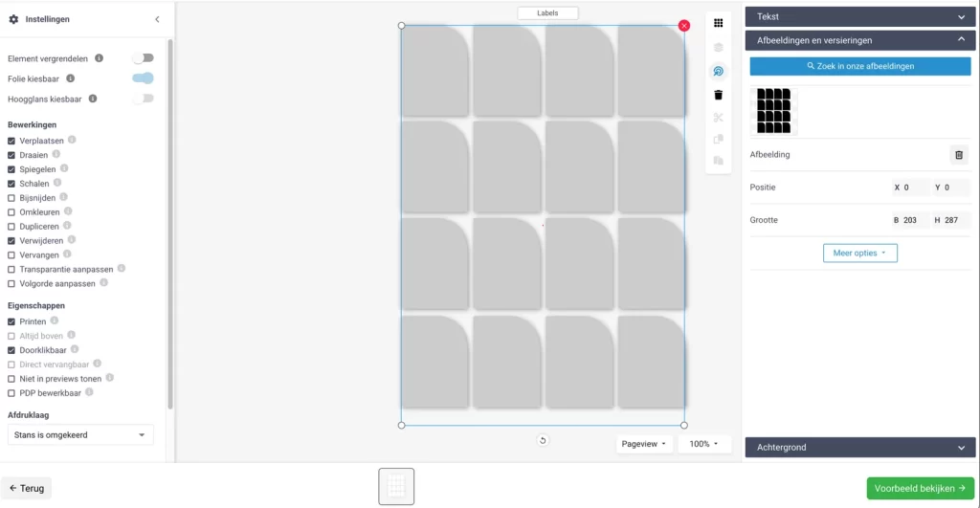Select the page thumbnail in the bottom bar
This screenshot has width=980, height=508.
click(x=396, y=486)
